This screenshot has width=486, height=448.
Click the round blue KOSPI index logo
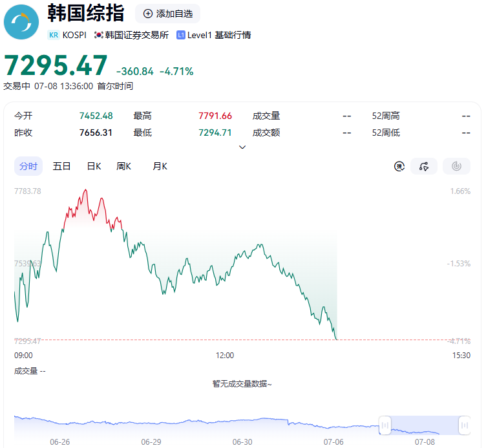(x=21, y=22)
